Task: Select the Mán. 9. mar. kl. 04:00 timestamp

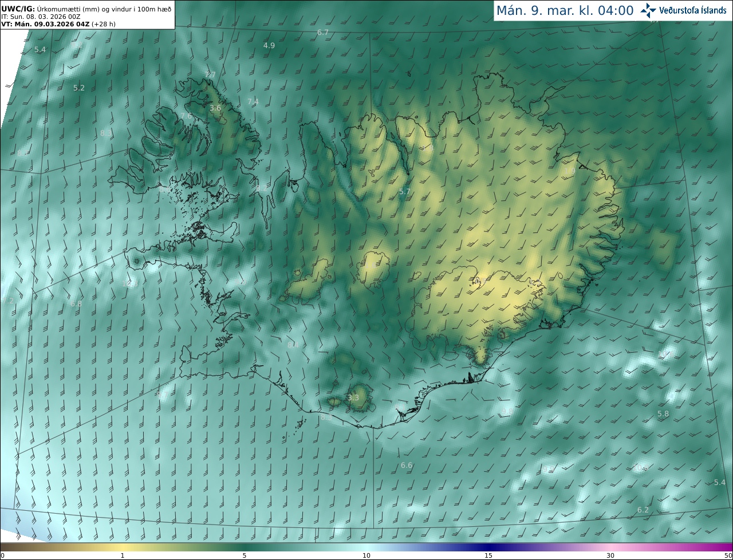Action: click(565, 10)
